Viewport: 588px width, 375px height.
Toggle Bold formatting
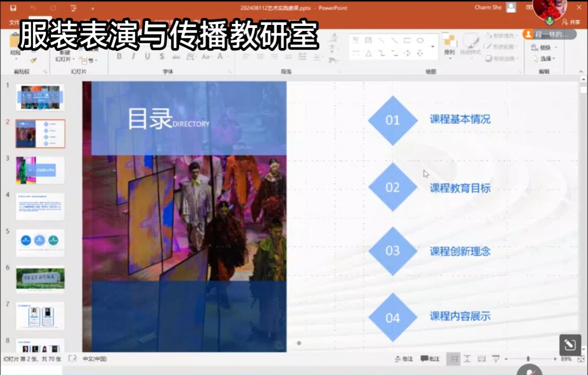pyautogui.click(x=119, y=56)
